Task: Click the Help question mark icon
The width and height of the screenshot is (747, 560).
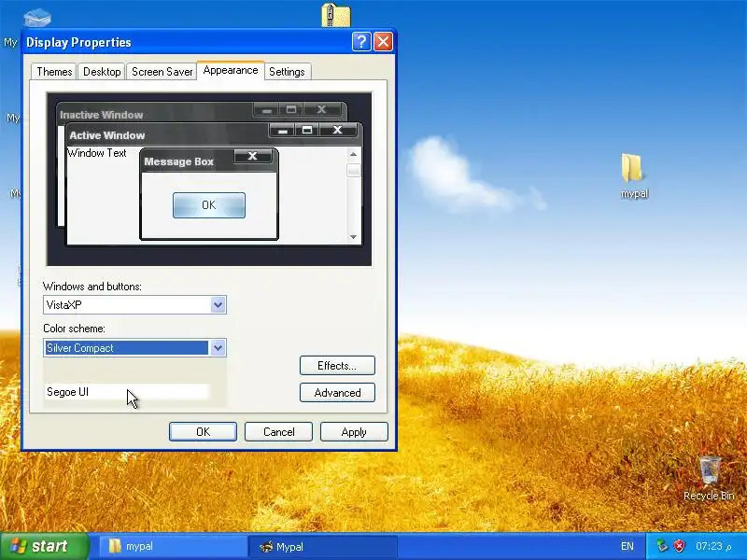Action: pos(361,42)
